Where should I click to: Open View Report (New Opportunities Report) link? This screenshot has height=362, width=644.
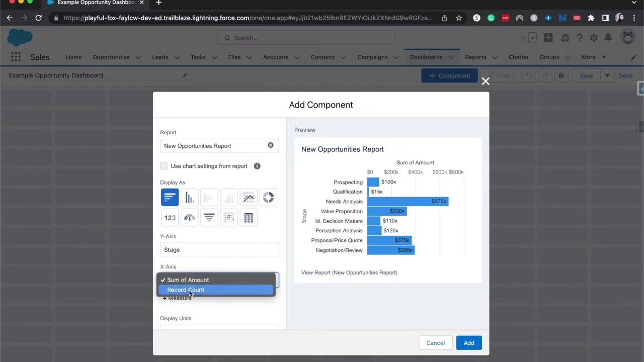pos(349,273)
